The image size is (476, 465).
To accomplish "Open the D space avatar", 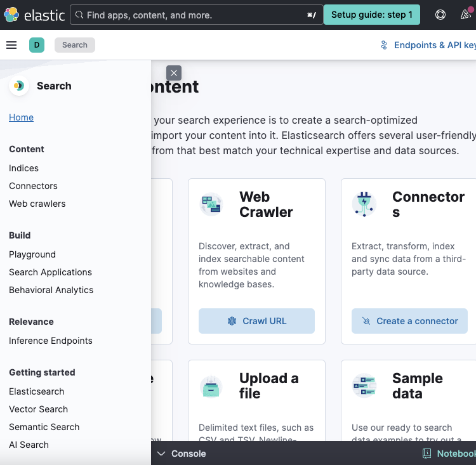I will 37,45.
